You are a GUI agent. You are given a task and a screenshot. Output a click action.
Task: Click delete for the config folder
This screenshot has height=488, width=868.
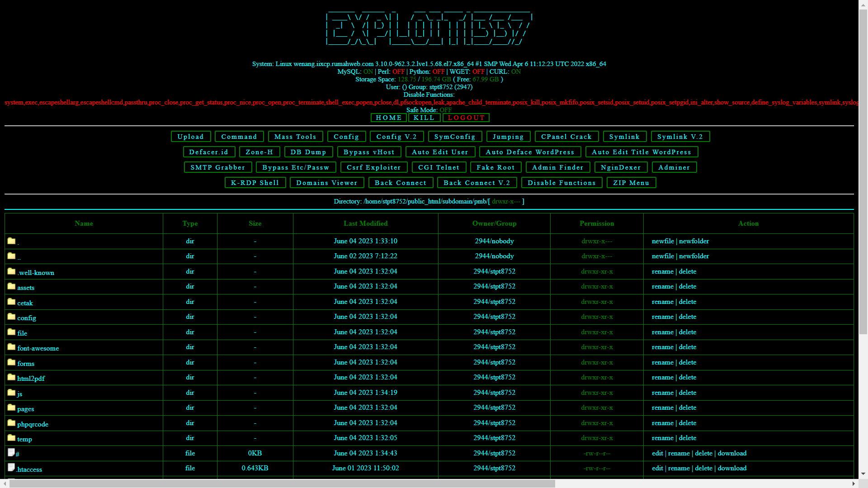tap(687, 317)
